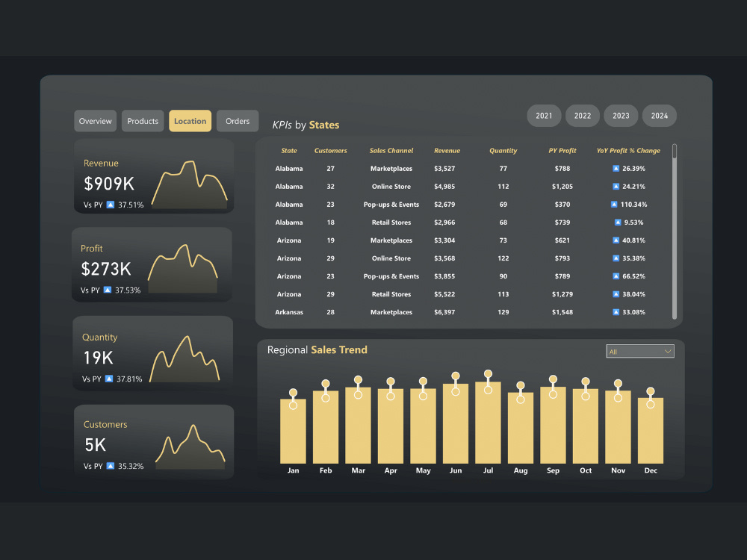This screenshot has height=560, width=747.
Task: Filter dashboard by year 2024
Action: [x=660, y=116]
